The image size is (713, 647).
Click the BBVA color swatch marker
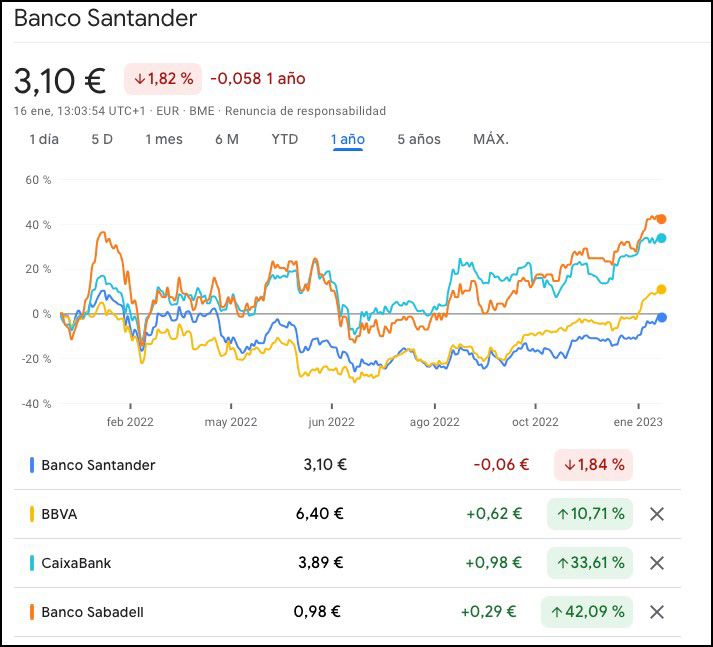click(33, 514)
